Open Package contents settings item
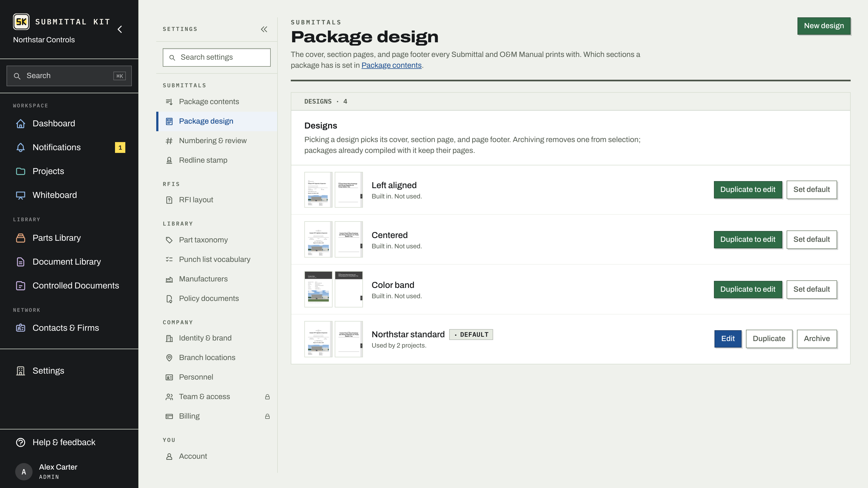 pyautogui.click(x=217, y=102)
